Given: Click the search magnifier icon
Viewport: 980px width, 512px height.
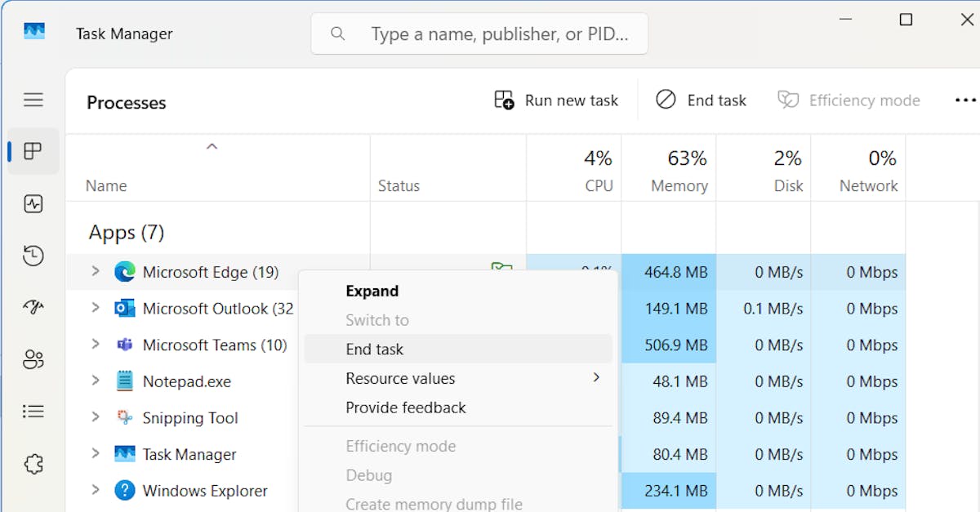Looking at the screenshot, I should coord(337,33).
